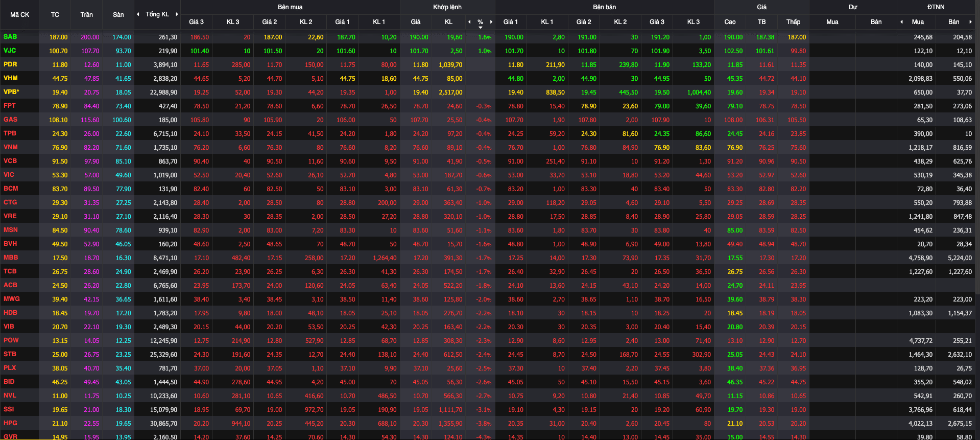This screenshot has height=440, width=980.
Task: Click the left arrow beside Tổng KL header
Action: pos(138,14)
